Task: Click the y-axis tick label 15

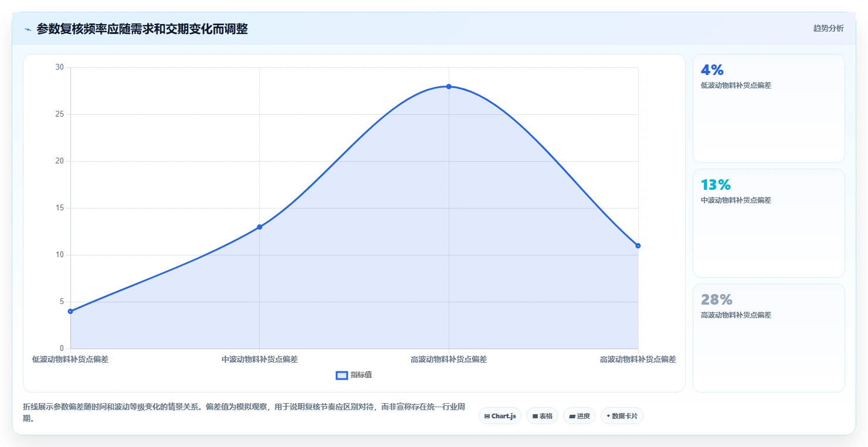Action: (60, 208)
